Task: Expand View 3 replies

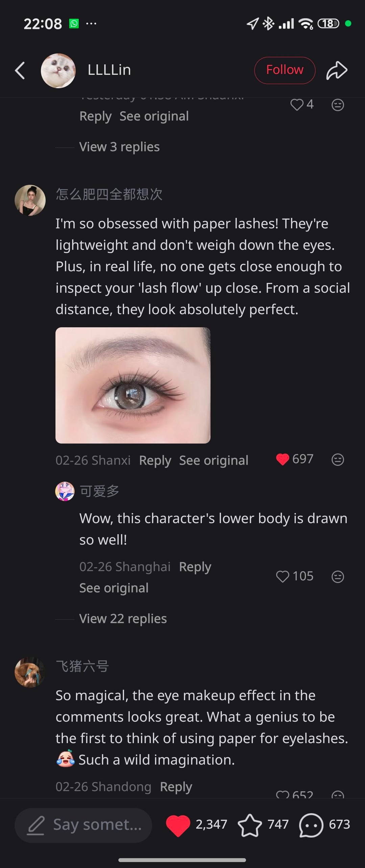Action: click(119, 147)
